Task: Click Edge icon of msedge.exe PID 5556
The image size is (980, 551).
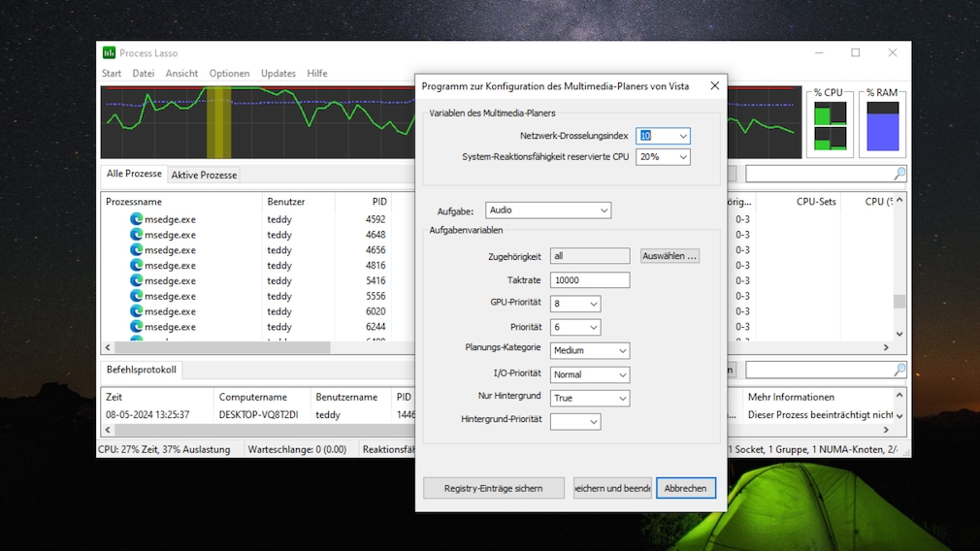Action: 136,296
